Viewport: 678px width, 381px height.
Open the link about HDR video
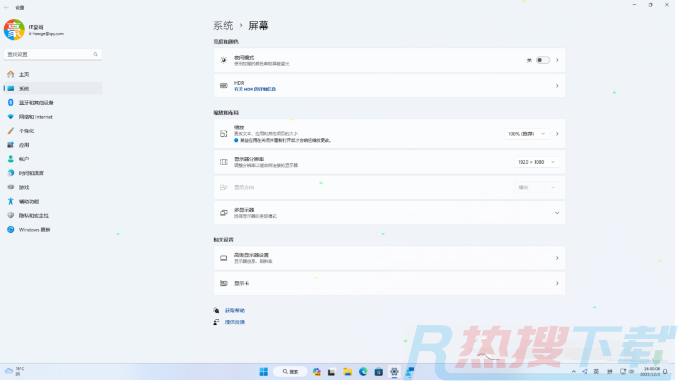pos(255,89)
